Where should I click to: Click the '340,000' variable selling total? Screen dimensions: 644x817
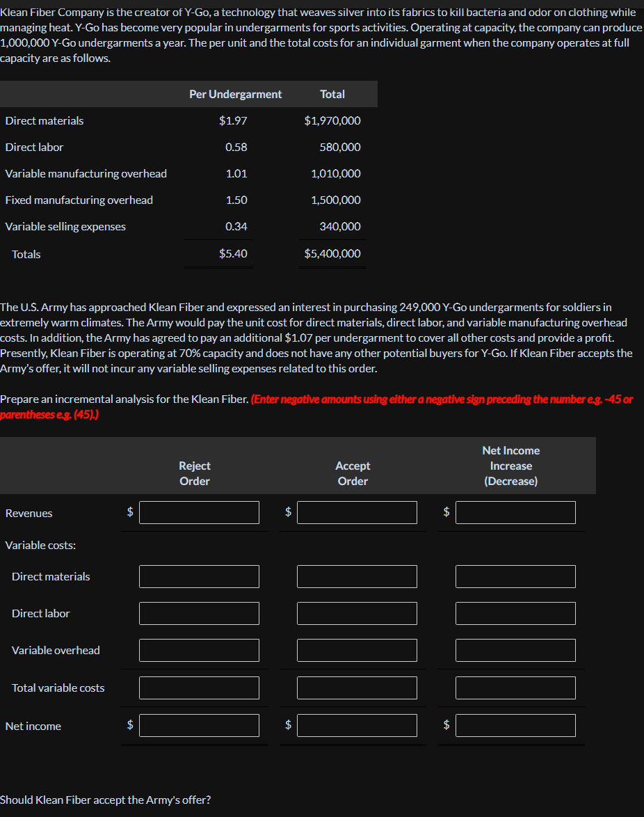click(x=340, y=227)
